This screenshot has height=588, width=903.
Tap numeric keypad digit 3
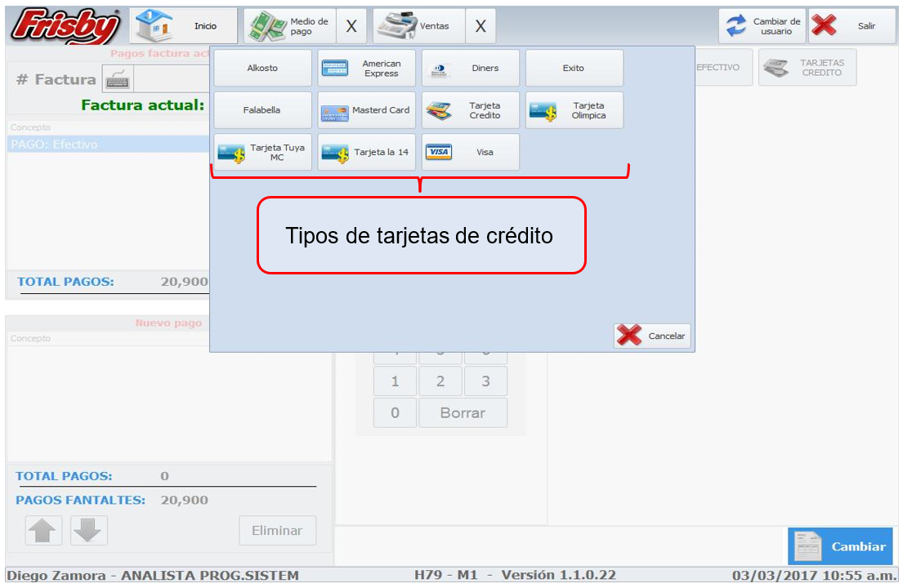(x=486, y=381)
